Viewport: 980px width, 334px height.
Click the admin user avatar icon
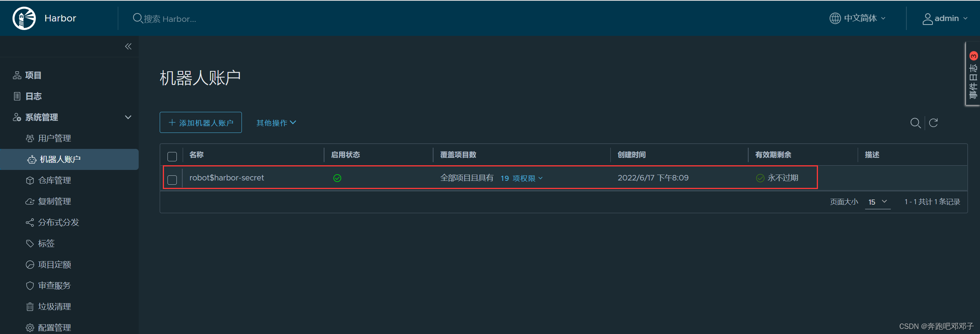pos(927,19)
